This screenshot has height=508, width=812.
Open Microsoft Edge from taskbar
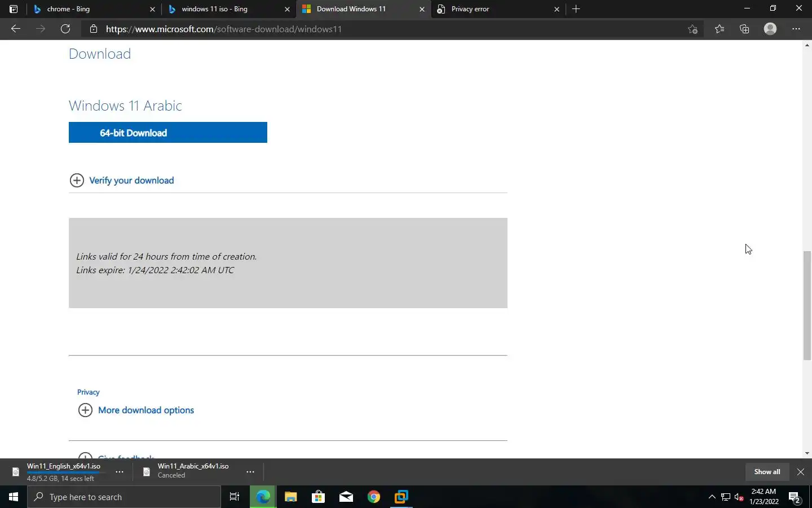tap(263, 497)
